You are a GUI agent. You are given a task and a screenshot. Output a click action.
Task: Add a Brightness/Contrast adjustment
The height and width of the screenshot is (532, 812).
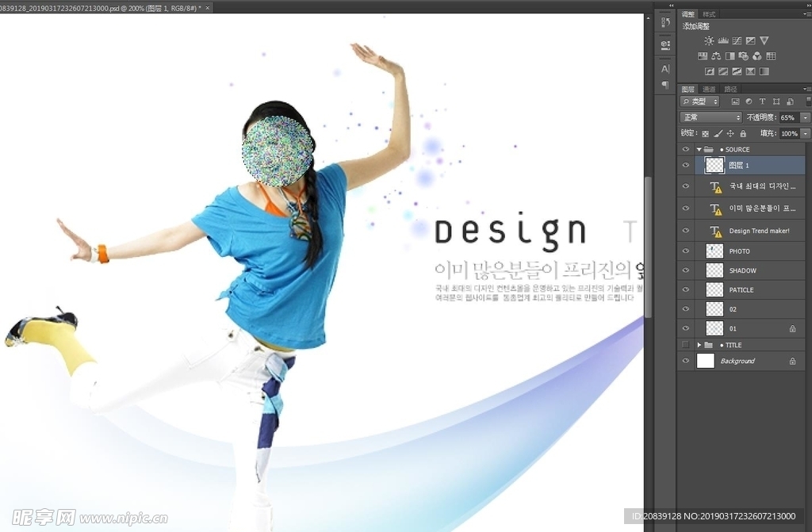pyautogui.click(x=709, y=40)
